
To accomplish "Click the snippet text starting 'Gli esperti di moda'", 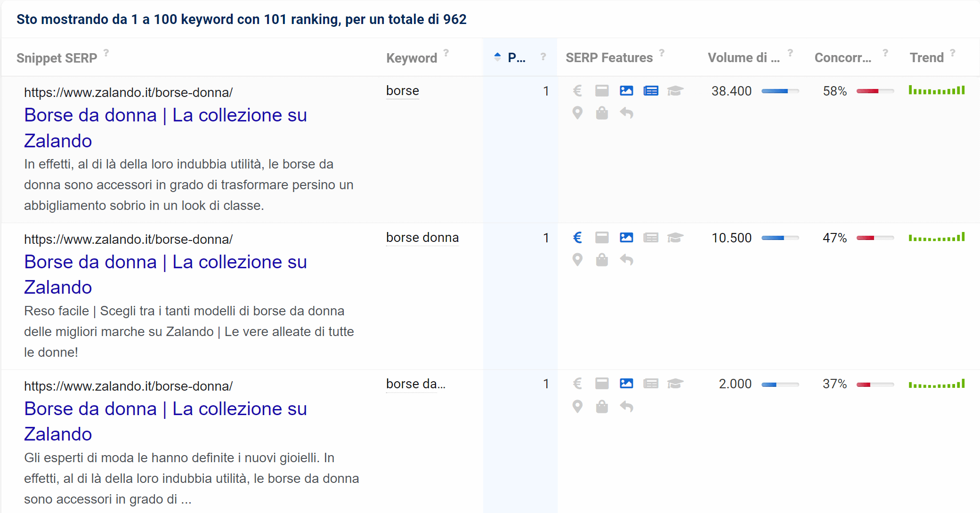I will (192, 478).
